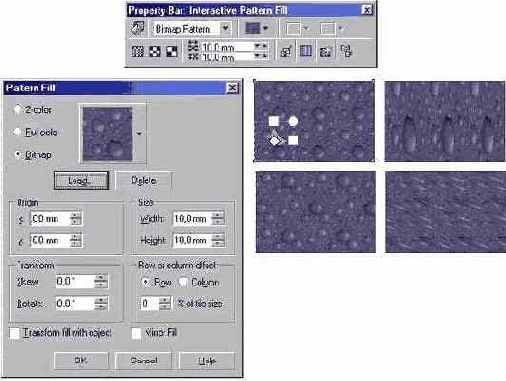Click the % of tile size spinner

point(165,303)
